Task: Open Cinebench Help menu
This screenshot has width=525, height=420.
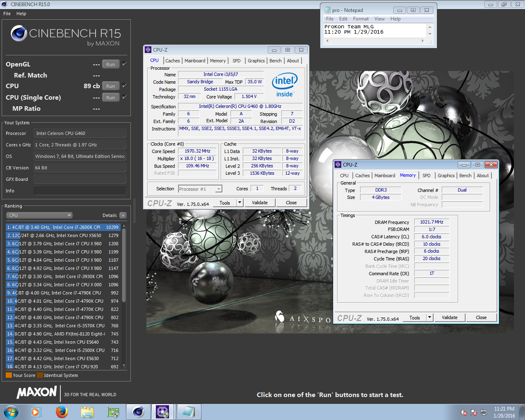Action: coord(21,14)
